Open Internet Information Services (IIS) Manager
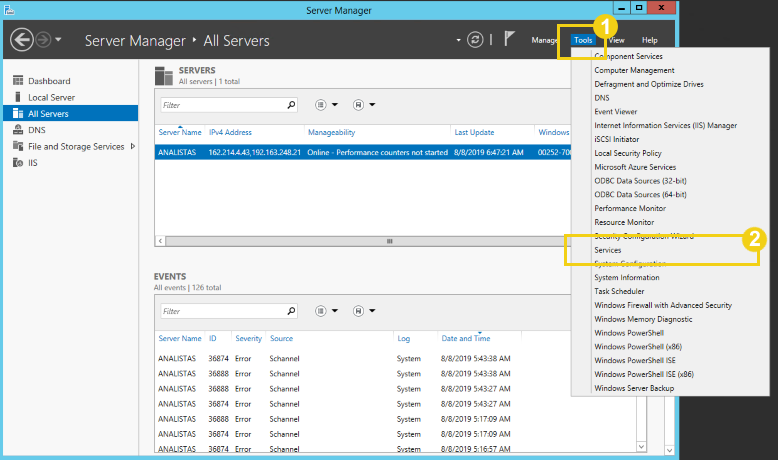Image resolution: width=778 pixels, height=460 pixels. coord(665,126)
